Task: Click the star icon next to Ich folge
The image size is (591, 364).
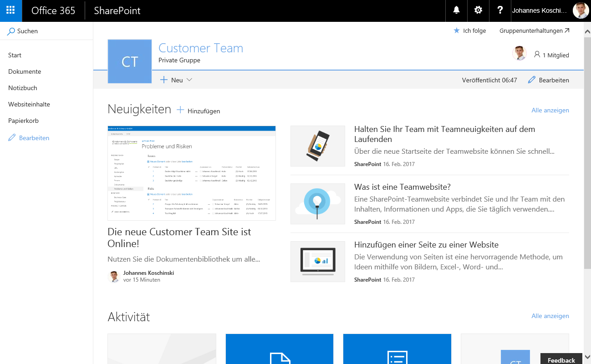Action: (x=457, y=31)
